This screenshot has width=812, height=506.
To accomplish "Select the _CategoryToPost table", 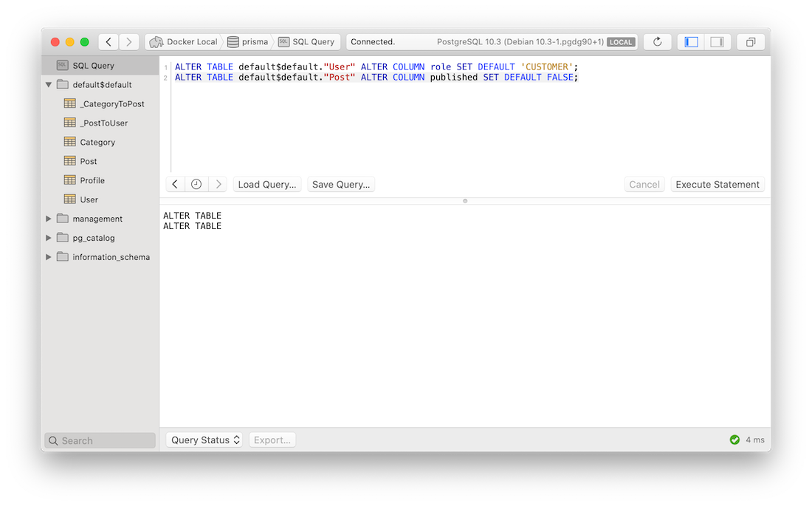I will 104,103.
